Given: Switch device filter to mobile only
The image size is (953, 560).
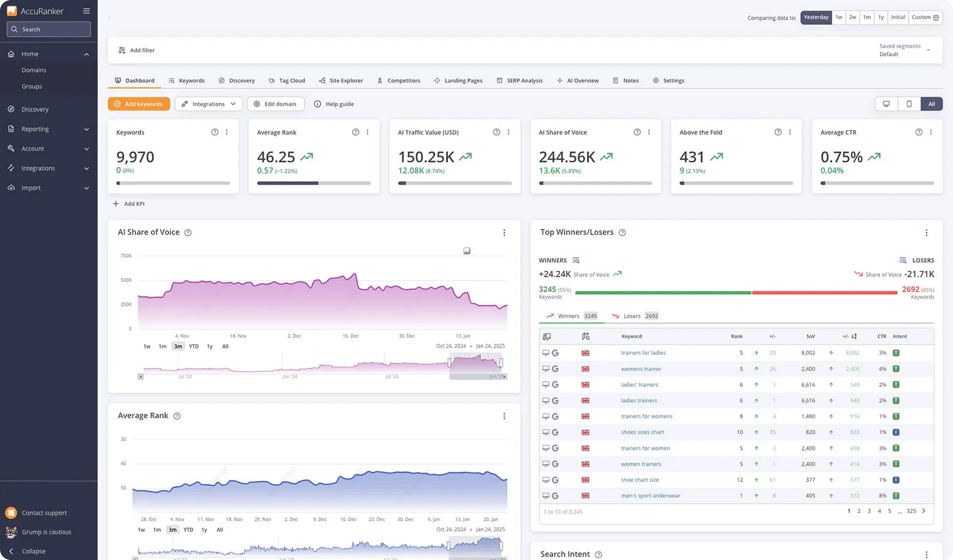Looking at the screenshot, I should point(908,104).
